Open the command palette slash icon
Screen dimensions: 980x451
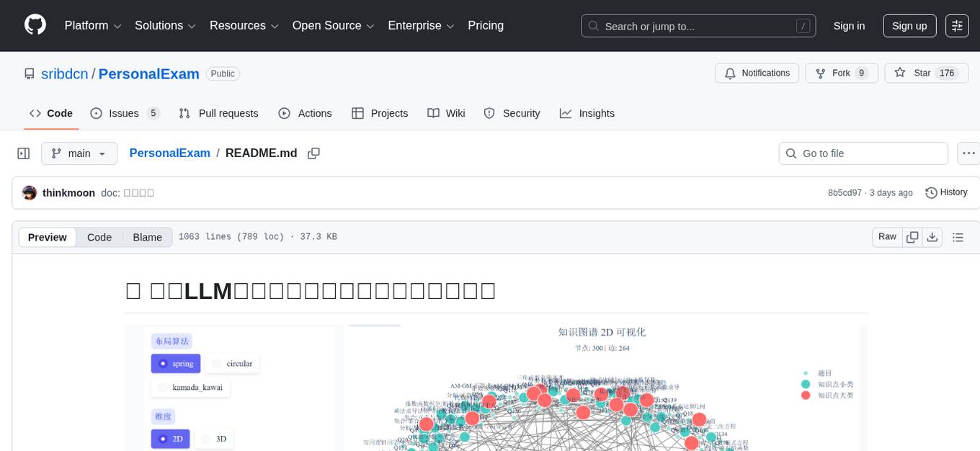pyautogui.click(x=803, y=25)
